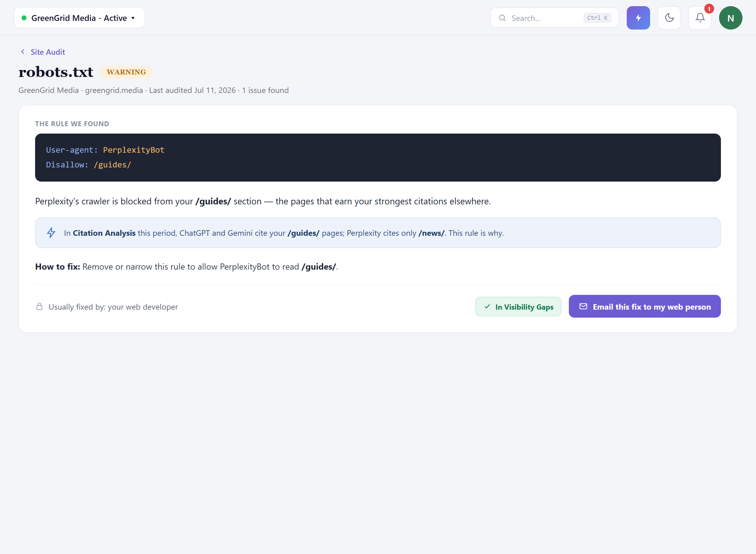Viewport: 756px width, 554px height.
Task: Click the lightning icon in Citation Analysis note
Action: (x=51, y=233)
